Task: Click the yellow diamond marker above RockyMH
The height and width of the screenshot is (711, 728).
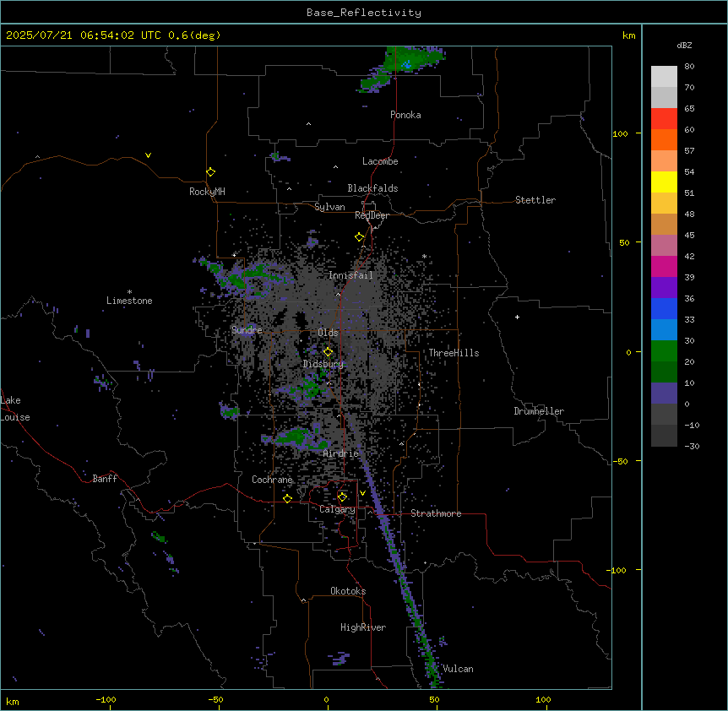Action: (x=211, y=172)
